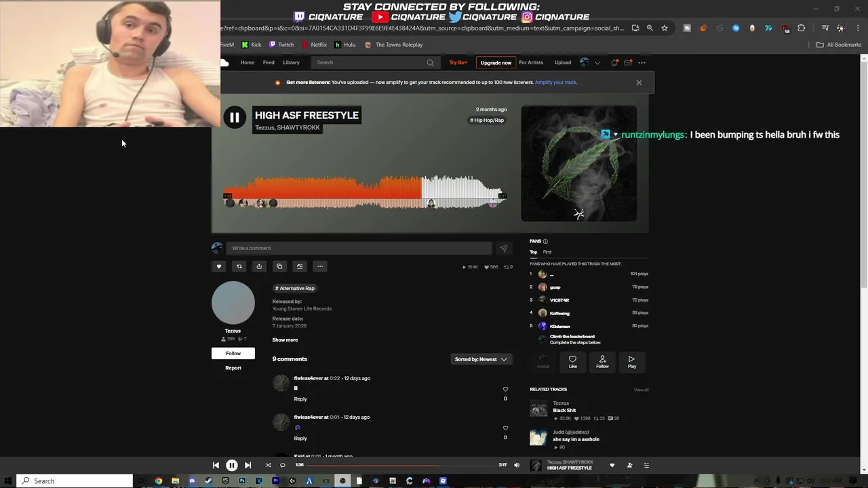
Task: Toggle shuffle in the bottom player
Action: 268,465
